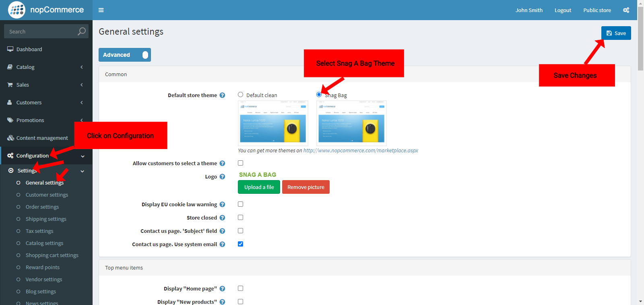The height and width of the screenshot is (305, 644).
Task: Open Catalog settings in sidebar
Action: pos(44,243)
